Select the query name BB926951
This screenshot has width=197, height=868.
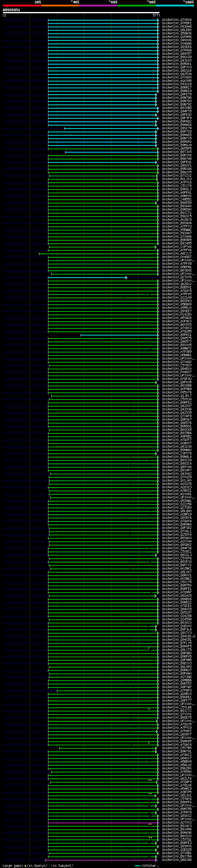[x=11, y=10]
